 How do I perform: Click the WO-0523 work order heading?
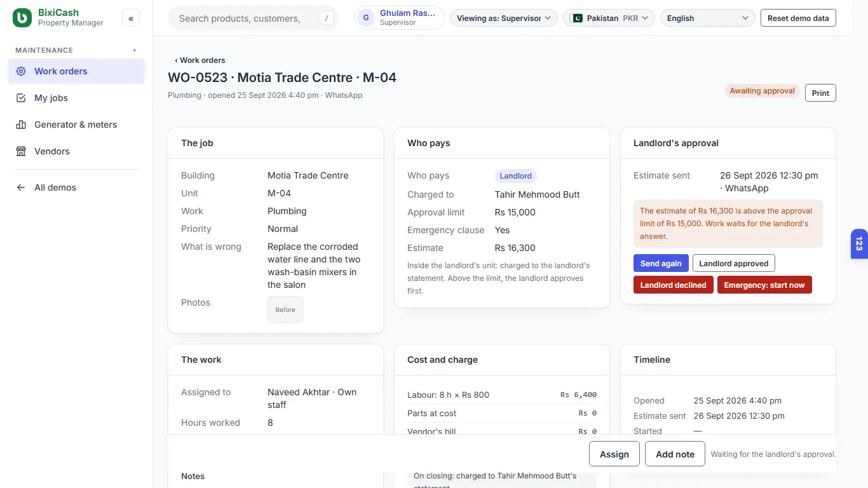(282, 78)
